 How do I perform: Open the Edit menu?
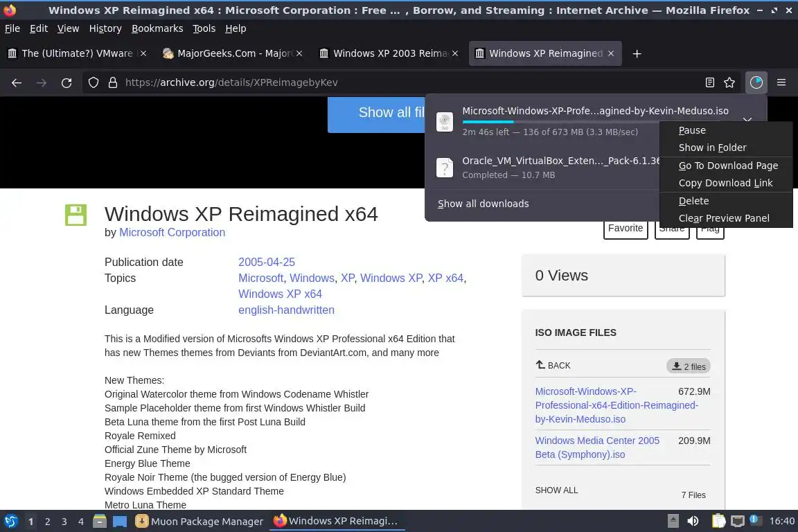[x=39, y=28]
